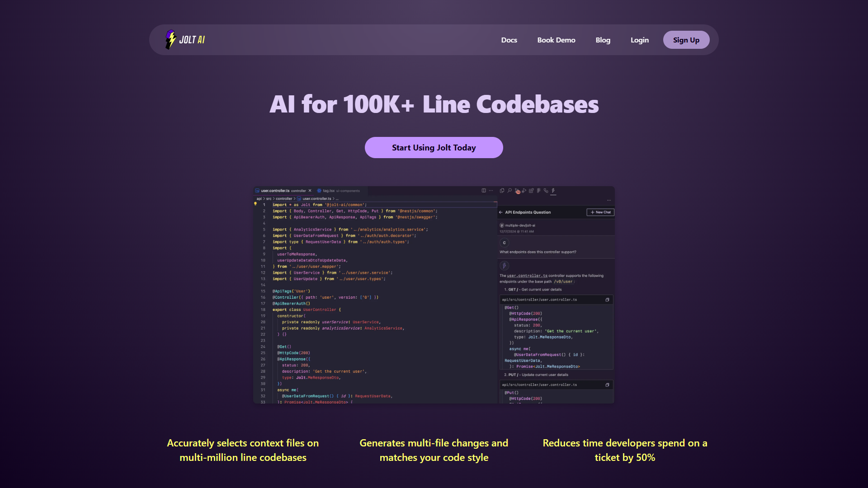Click the lightbulb icon on line 1
868x488 pixels.
tap(255, 204)
